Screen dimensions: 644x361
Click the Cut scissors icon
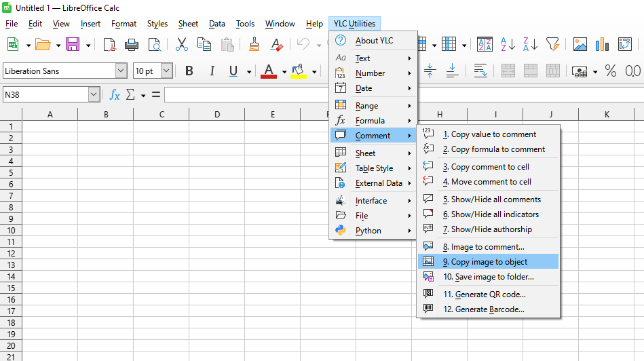(181, 45)
